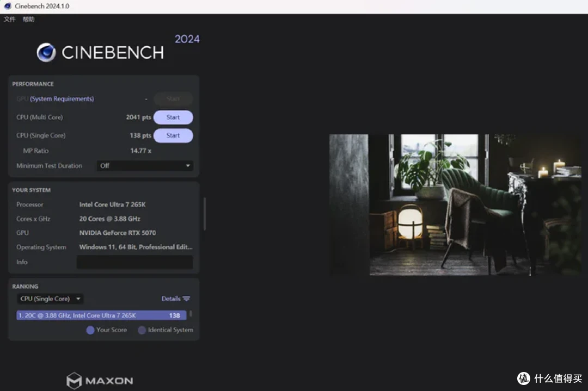The height and width of the screenshot is (391, 588).
Task: Click the Windows 11, 64 Bit operating system value
Action: [x=136, y=247]
